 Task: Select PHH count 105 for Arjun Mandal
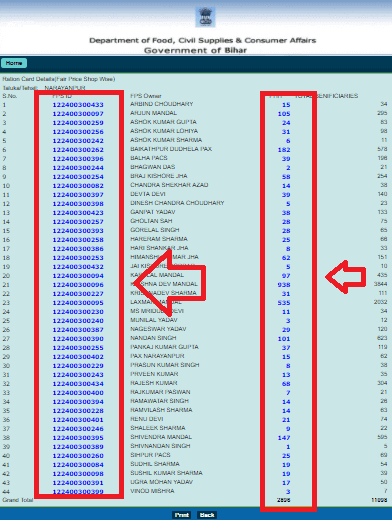click(x=284, y=114)
